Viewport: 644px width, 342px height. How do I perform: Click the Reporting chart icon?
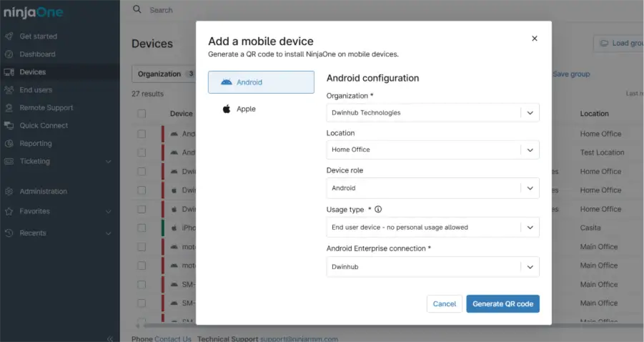coord(9,144)
